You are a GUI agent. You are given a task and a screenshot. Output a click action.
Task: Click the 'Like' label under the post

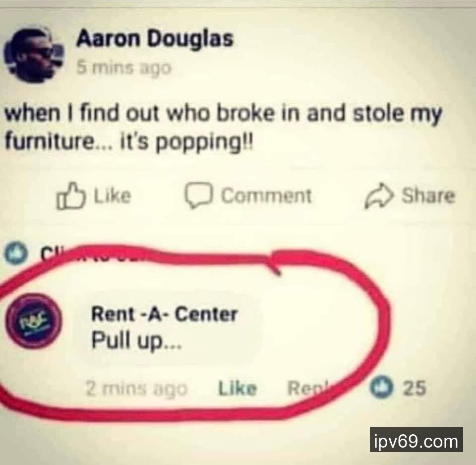click(x=113, y=196)
